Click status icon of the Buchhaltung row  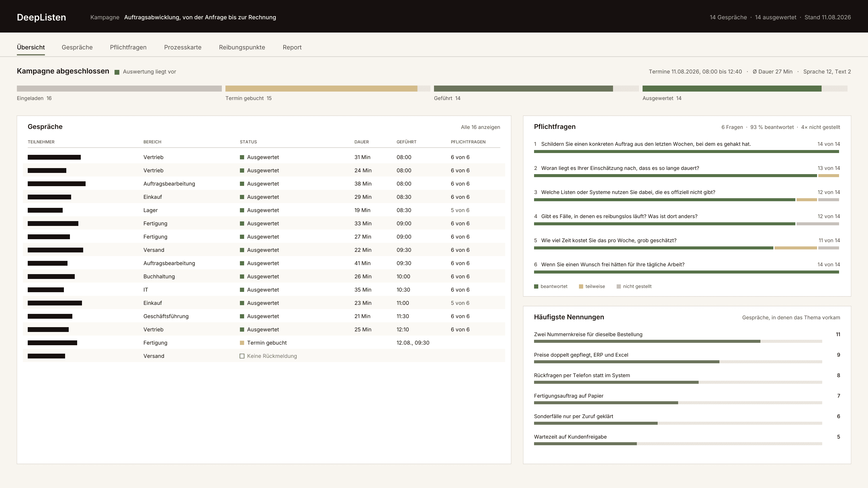[242, 277]
